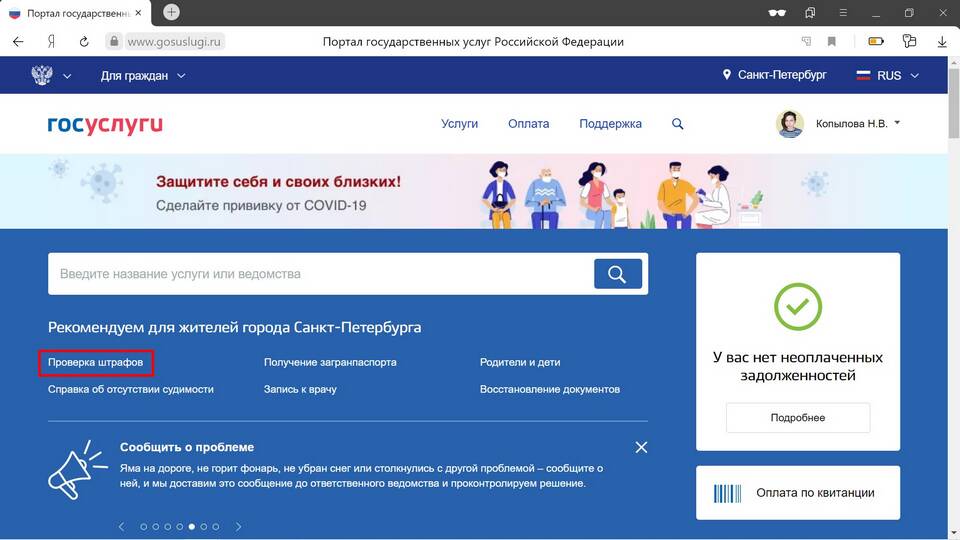
Task: Click the 'Подробнее' button
Action: tap(798, 418)
